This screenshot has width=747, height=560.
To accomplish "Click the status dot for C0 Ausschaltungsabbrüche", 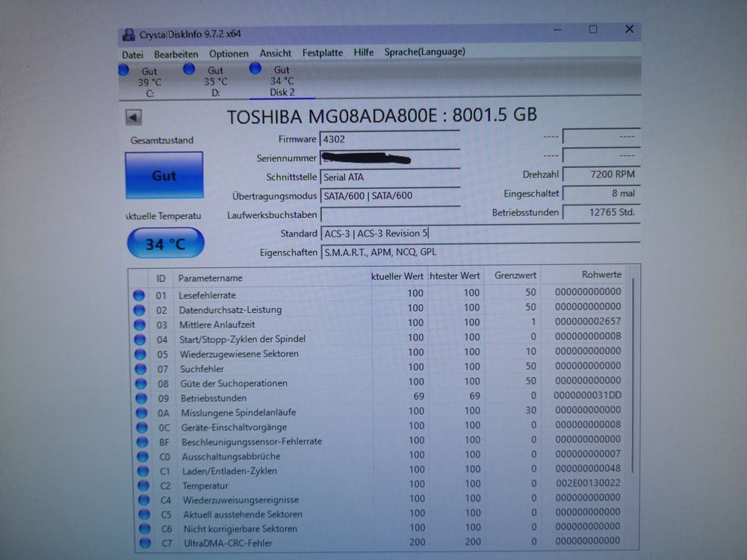I will click(143, 456).
